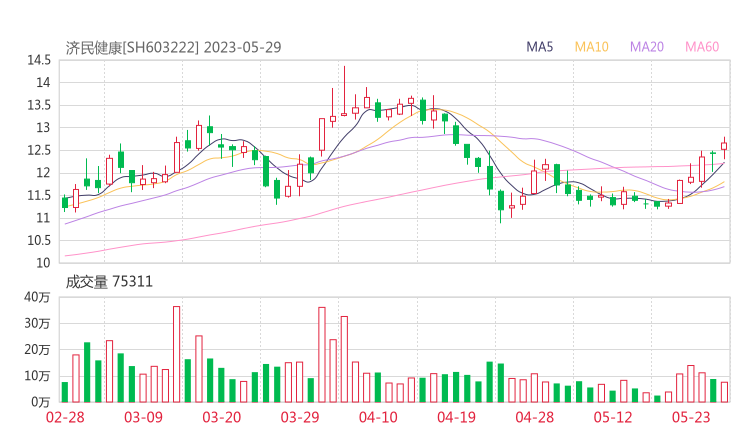Click the MA5 legend label
The width and height of the screenshot is (740, 440).
539,47
